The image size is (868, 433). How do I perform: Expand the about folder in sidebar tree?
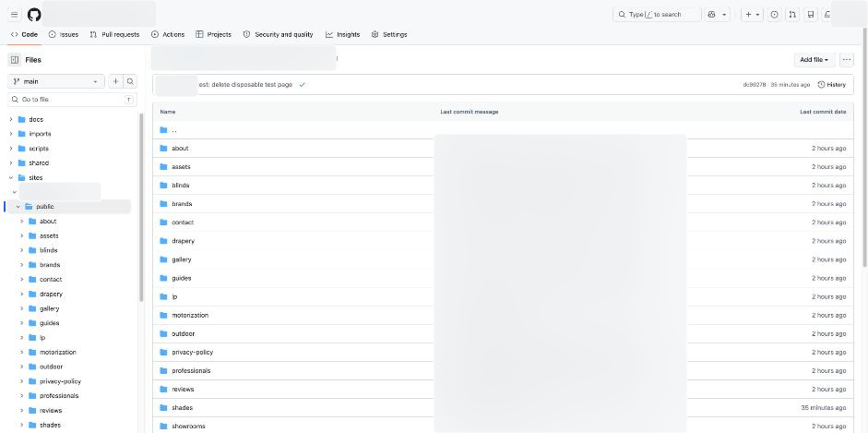pyautogui.click(x=21, y=221)
